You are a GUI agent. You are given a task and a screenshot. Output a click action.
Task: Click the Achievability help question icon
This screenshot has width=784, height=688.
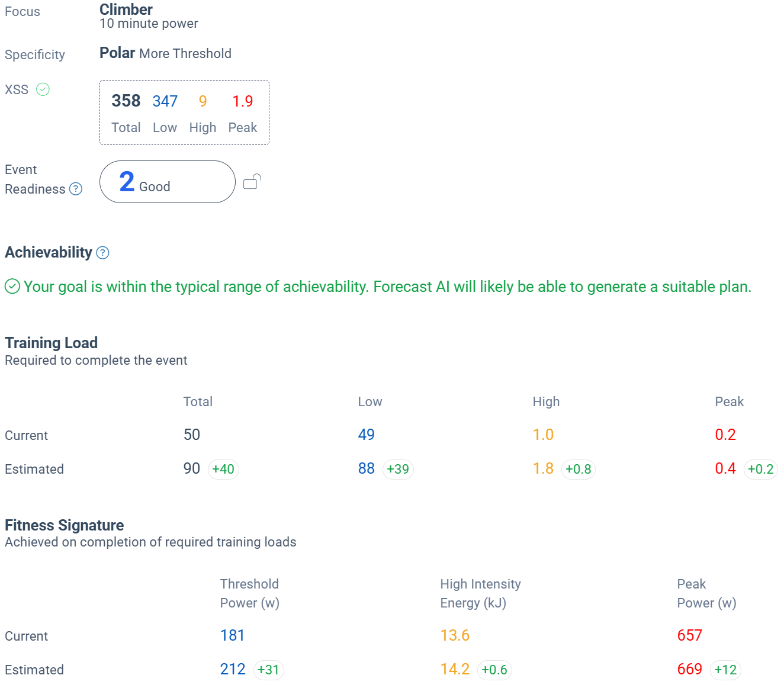pos(102,253)
